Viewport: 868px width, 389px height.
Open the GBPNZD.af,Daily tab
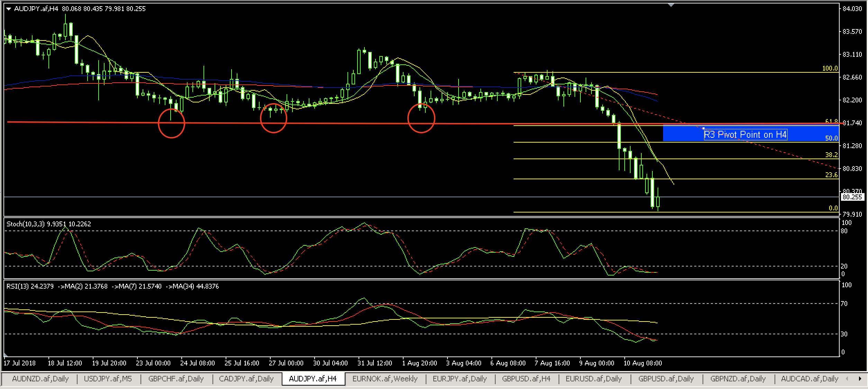(x=738, y=379)
